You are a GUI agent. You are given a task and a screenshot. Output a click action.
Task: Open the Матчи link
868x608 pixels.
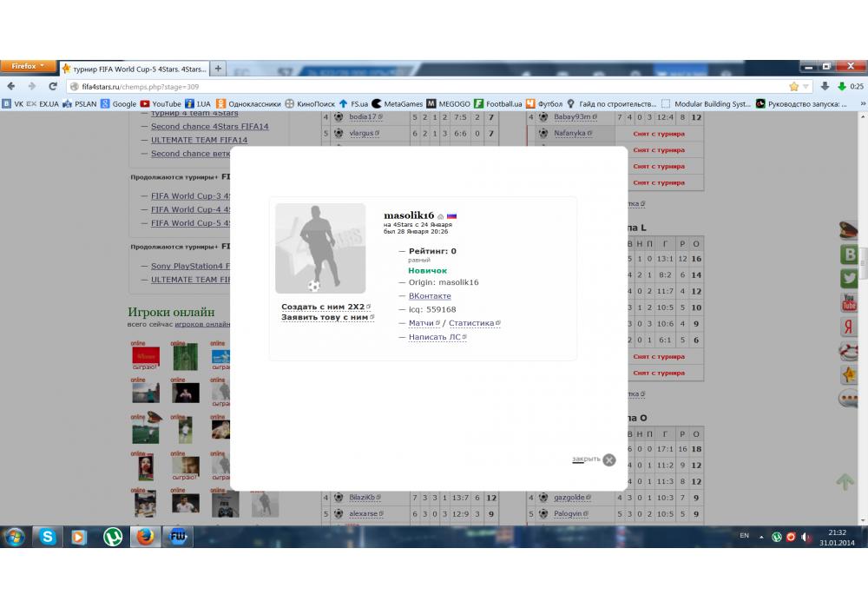424,323
